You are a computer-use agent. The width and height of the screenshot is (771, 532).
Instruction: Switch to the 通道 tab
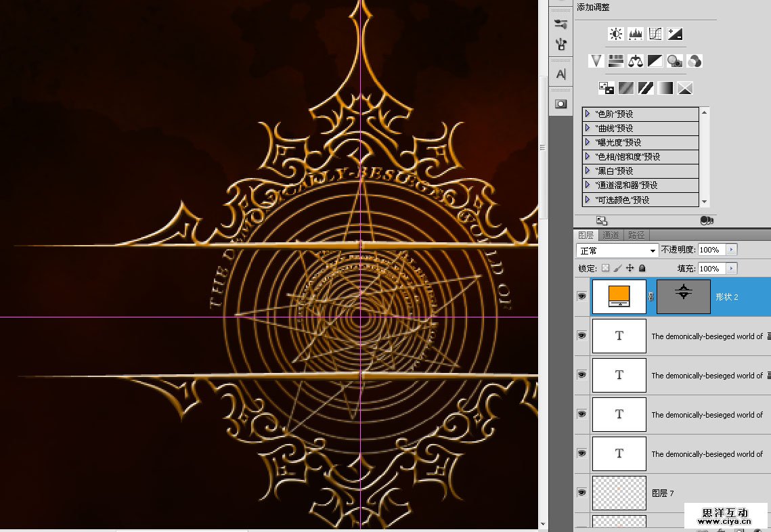click(x=611, y=236)
